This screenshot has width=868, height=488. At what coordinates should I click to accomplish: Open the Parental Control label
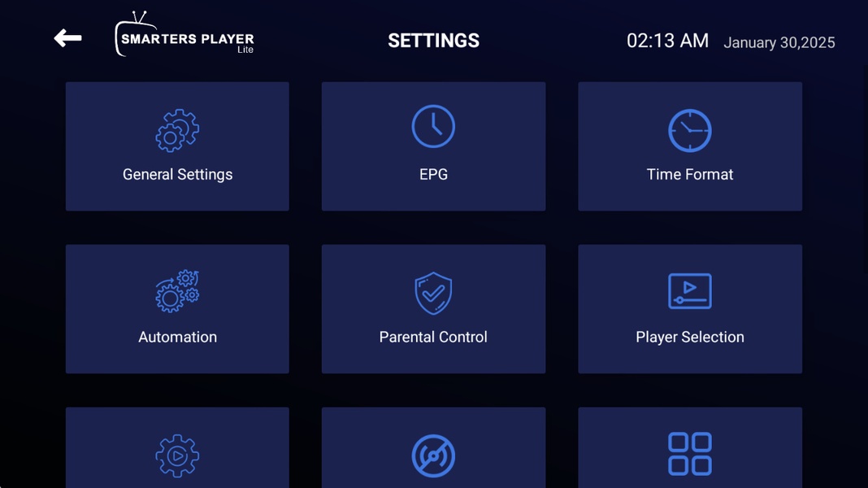(433, 337)
